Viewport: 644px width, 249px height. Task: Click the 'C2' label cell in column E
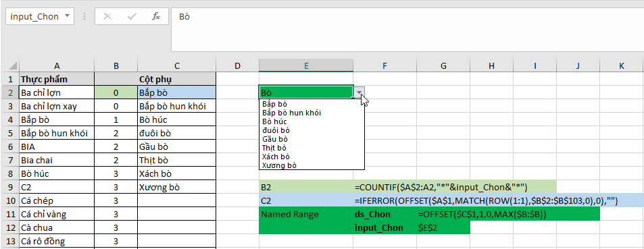coord(306,200)
